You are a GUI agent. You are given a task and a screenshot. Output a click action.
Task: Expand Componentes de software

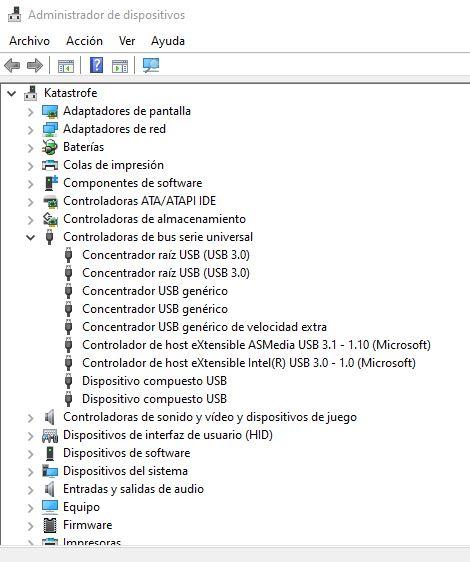pos(30,184)
